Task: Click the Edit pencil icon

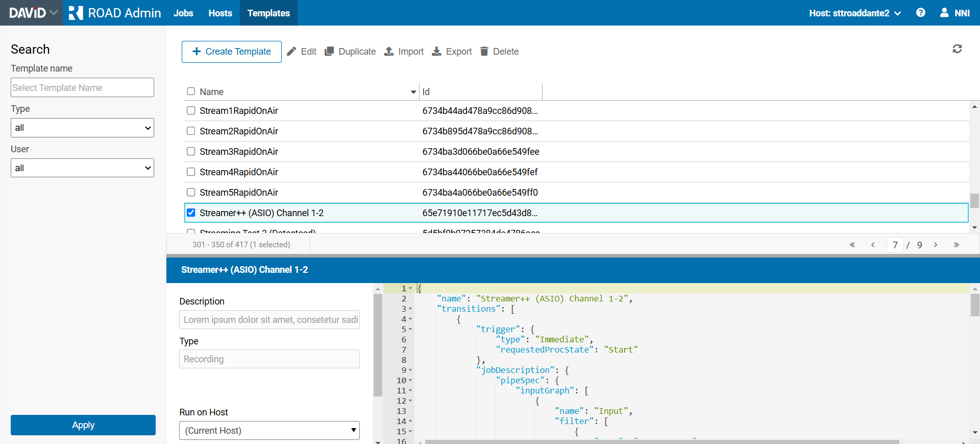Action: click(291, 52)
